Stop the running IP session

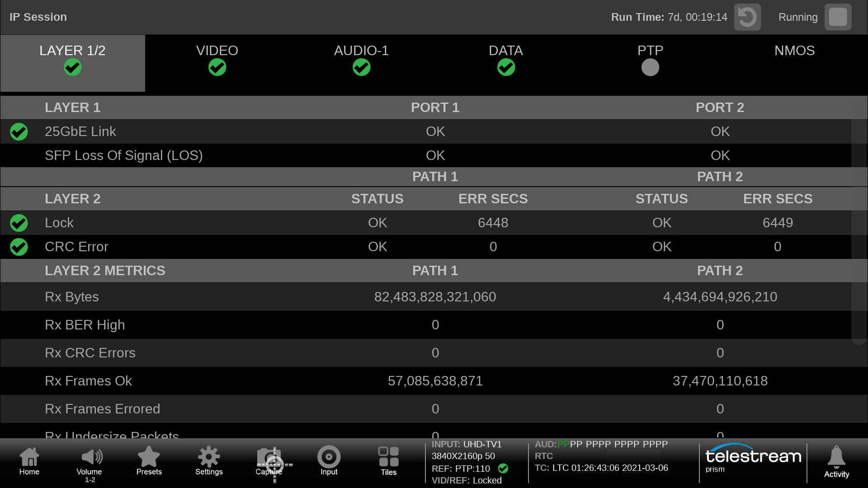pos(838,17)
